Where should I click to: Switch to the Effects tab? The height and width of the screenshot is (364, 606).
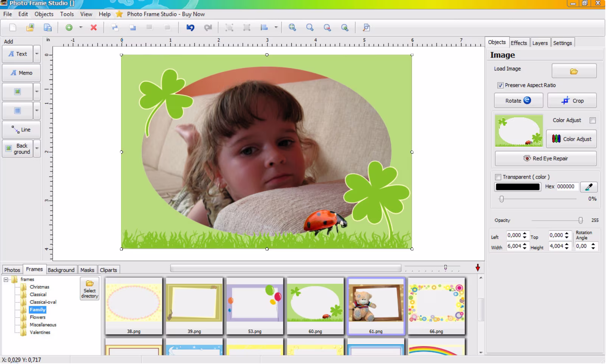point(519,43)
